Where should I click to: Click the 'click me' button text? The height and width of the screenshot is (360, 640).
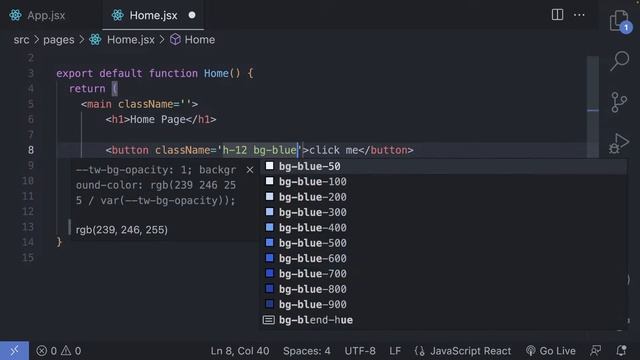click(333, 150)
